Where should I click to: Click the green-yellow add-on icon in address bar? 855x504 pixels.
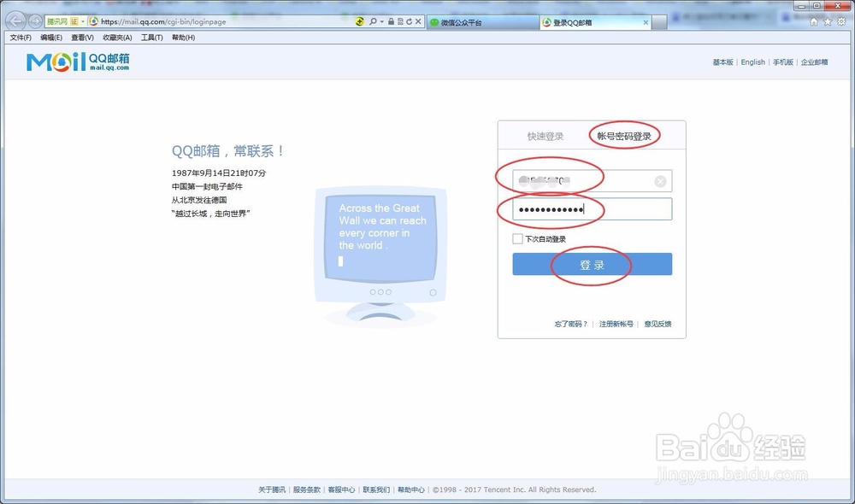click(359, 21)
